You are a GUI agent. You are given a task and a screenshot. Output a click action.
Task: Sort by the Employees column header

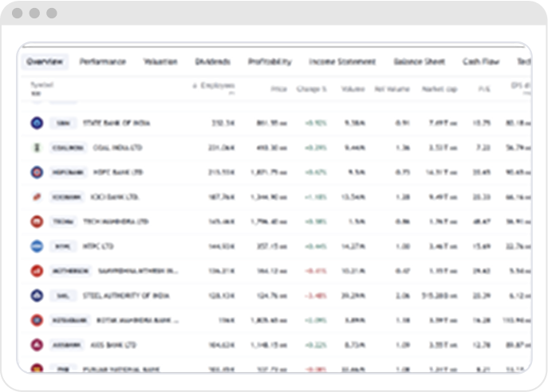217,85
